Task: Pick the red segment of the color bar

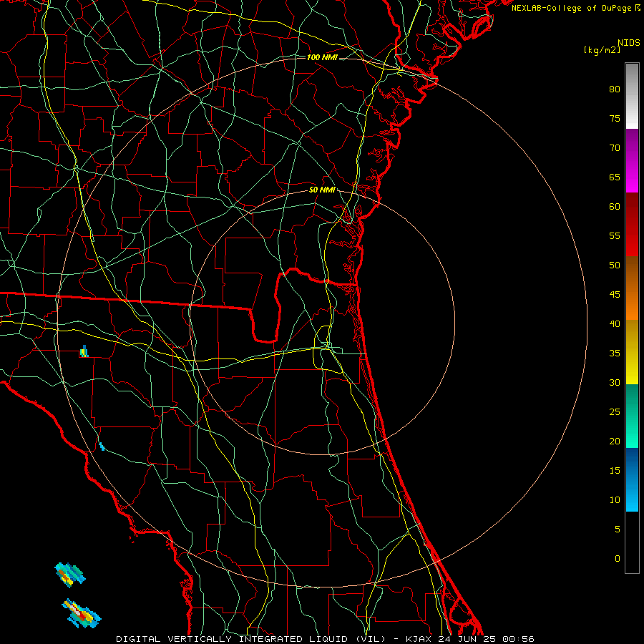Action: (632, 225)
